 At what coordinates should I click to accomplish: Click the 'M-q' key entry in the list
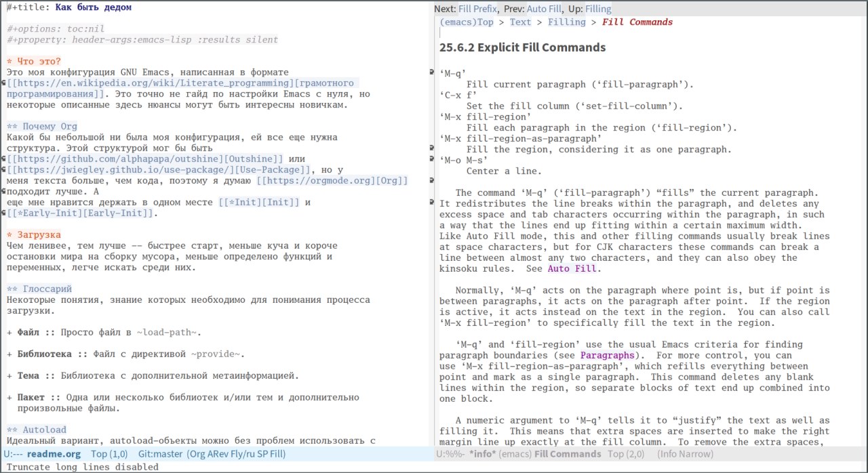[x=453, y=74]
